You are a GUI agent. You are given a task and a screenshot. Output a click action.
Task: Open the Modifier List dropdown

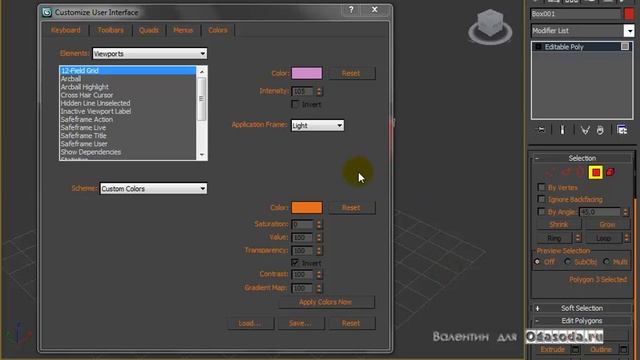pos(582,31)
